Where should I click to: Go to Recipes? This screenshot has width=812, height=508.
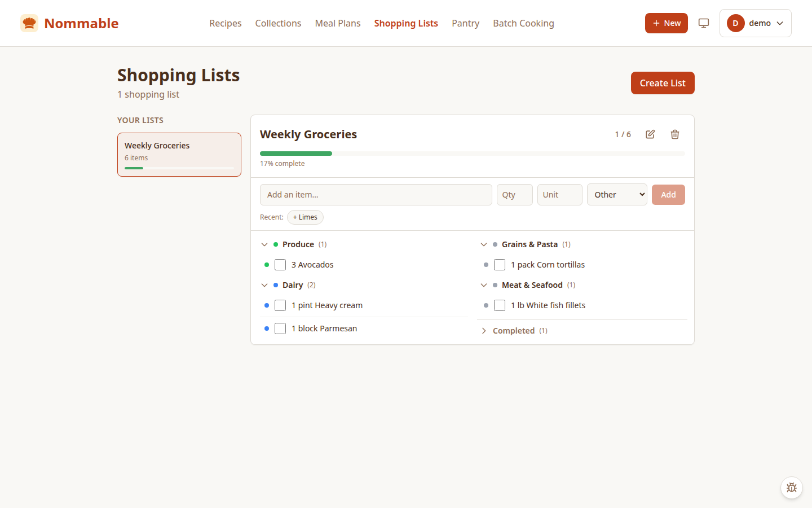tap(226, 23)
